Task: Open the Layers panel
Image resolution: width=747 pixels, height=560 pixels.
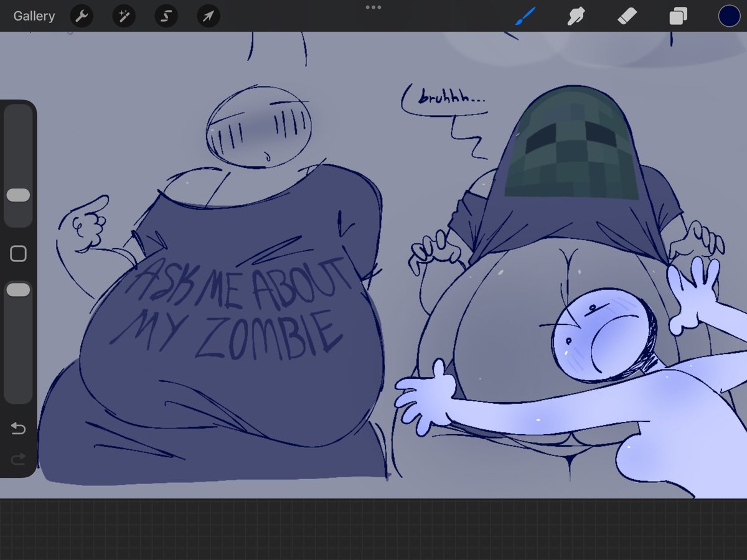Action: [678, 16]
